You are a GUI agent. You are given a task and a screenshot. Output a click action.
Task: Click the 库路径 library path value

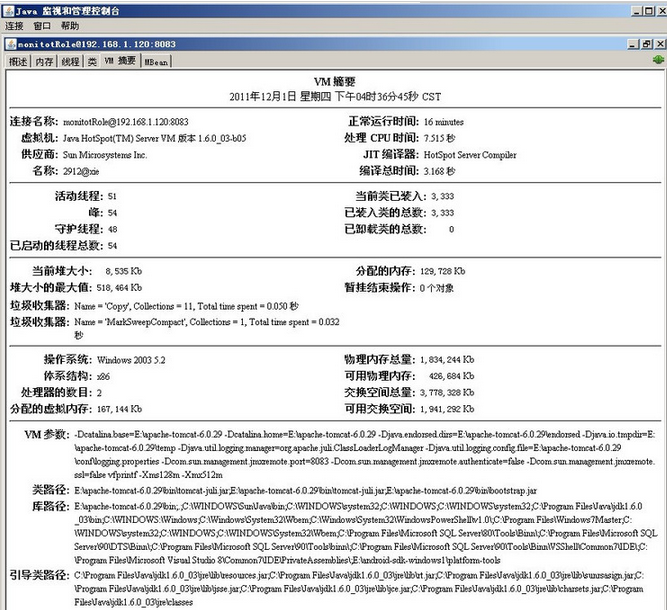366,533
